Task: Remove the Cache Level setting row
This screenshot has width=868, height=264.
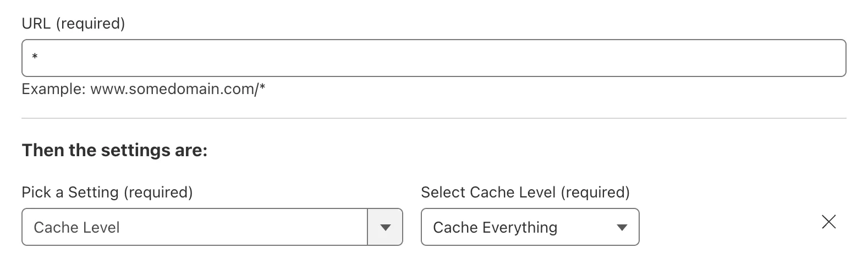Action: point(828,222)
